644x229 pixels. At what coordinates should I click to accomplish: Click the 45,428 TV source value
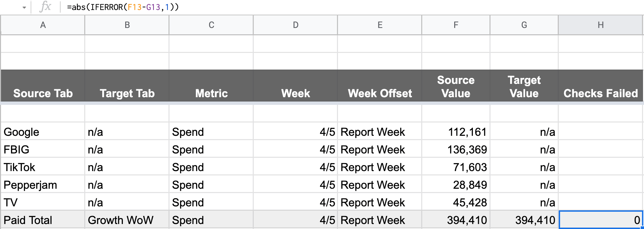click(456, 202)
